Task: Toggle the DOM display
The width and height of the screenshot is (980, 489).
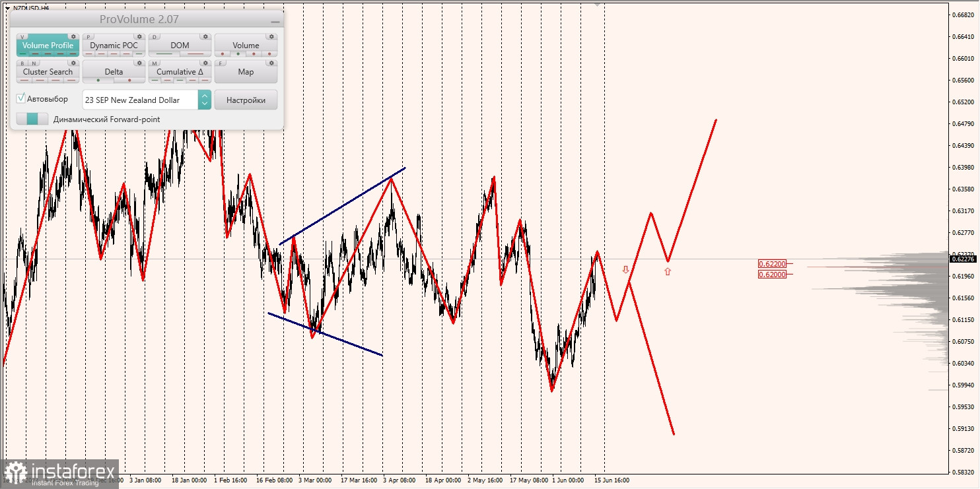Action: 180,46
